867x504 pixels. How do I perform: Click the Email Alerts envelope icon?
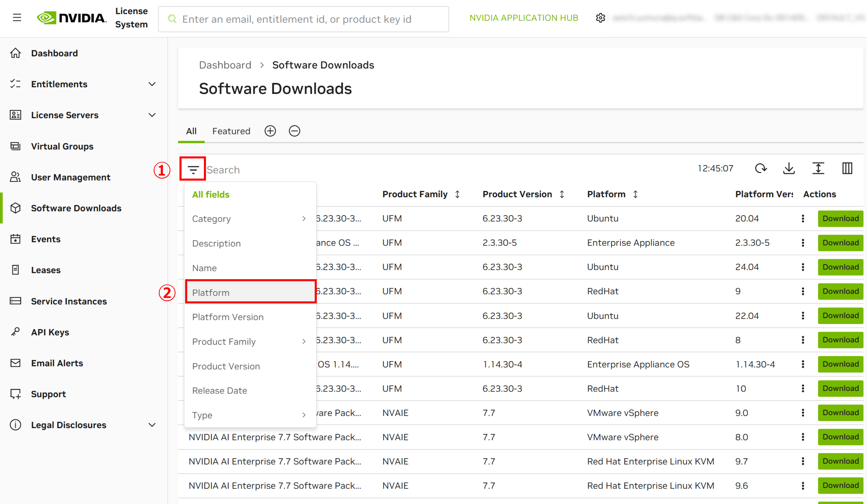15,363
